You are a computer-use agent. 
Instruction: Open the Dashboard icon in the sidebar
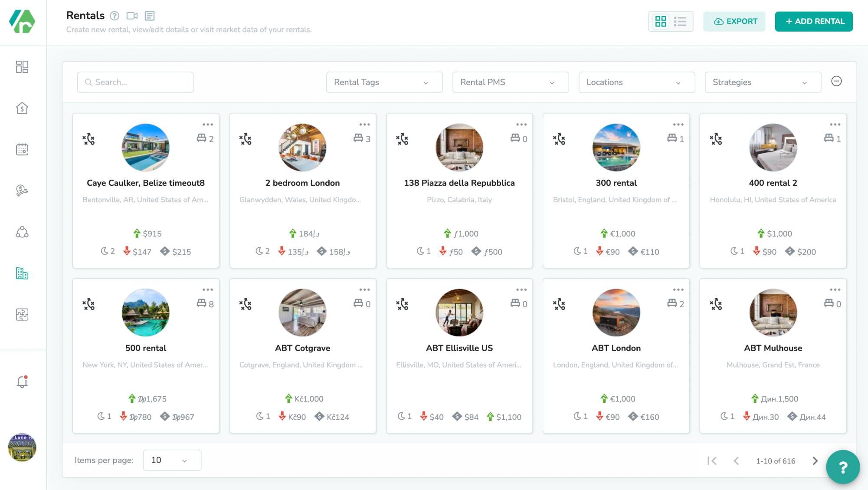point(22,67)
